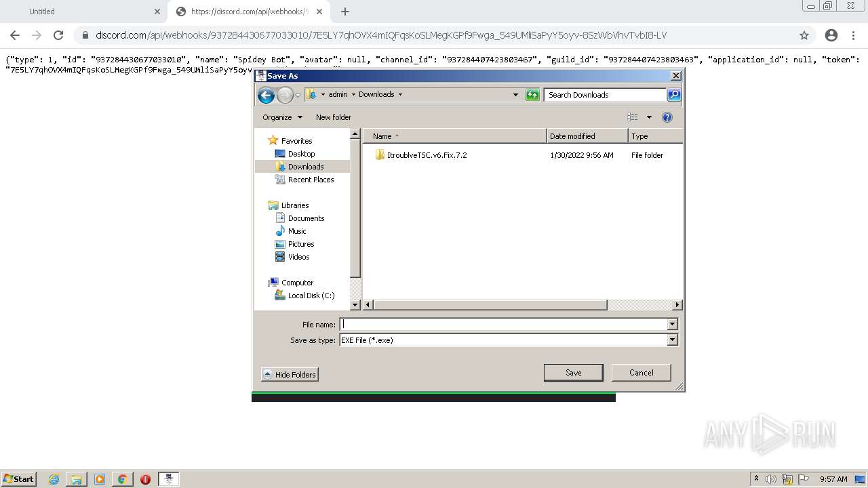Change view with the views icon

point(632,117)
